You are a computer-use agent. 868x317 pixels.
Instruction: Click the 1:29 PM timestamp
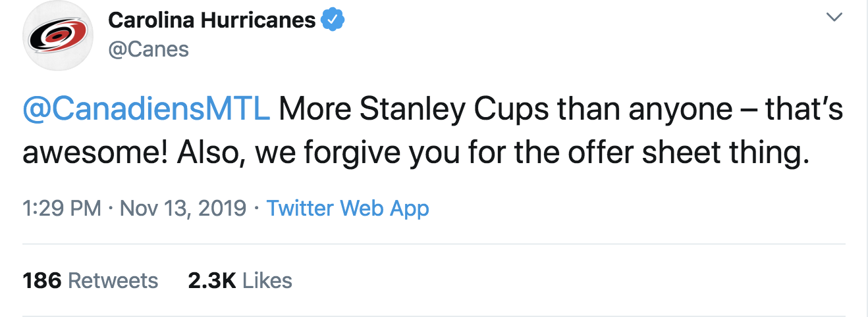click(x=62, y=208)
